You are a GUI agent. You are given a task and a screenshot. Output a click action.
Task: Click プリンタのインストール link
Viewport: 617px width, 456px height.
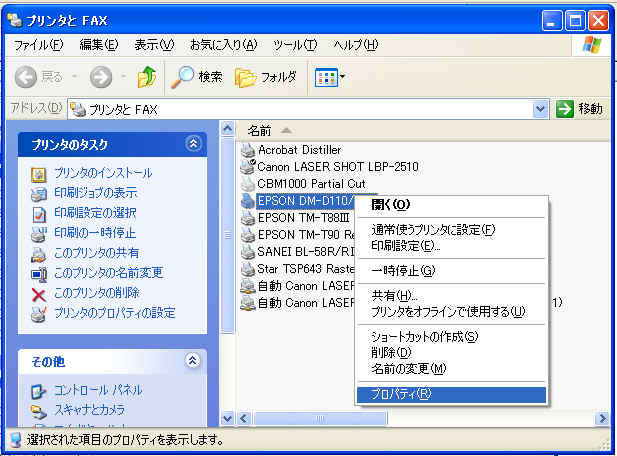pyautogui.click(x=103, y=173)
